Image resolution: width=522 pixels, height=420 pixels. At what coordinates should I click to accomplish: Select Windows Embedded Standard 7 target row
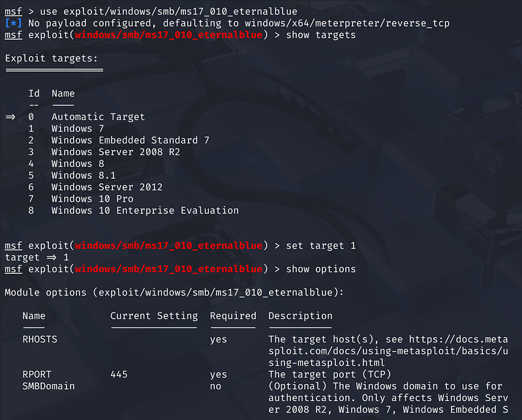coord(130,140)
